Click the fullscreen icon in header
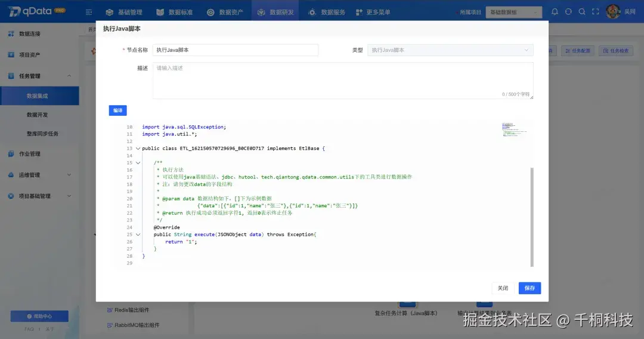644x339 pixels. click(596, 12)
